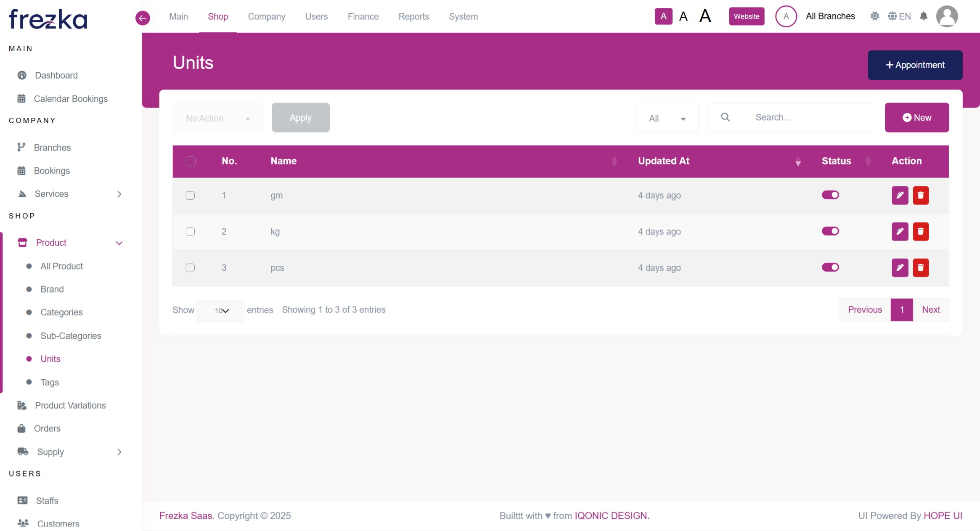Open Brand in the Product submenu
This screenshot has width=980, height=531.
click(x=52, y=289)
